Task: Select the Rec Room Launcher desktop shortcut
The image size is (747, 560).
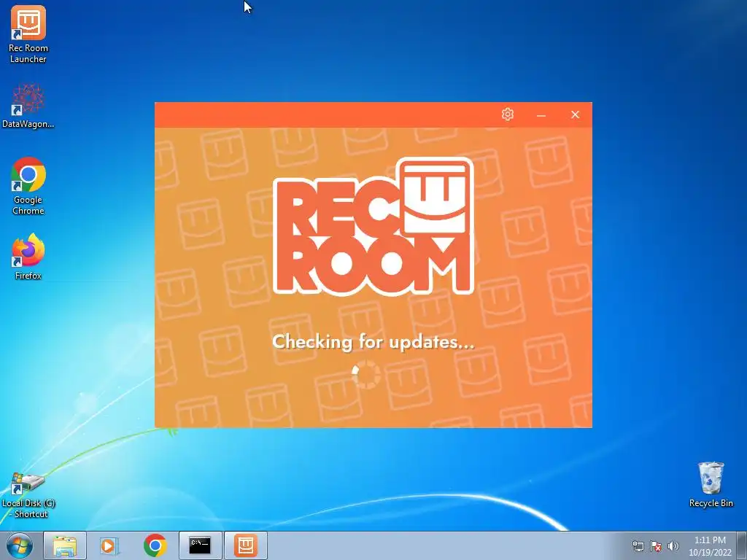Action: 28,34
